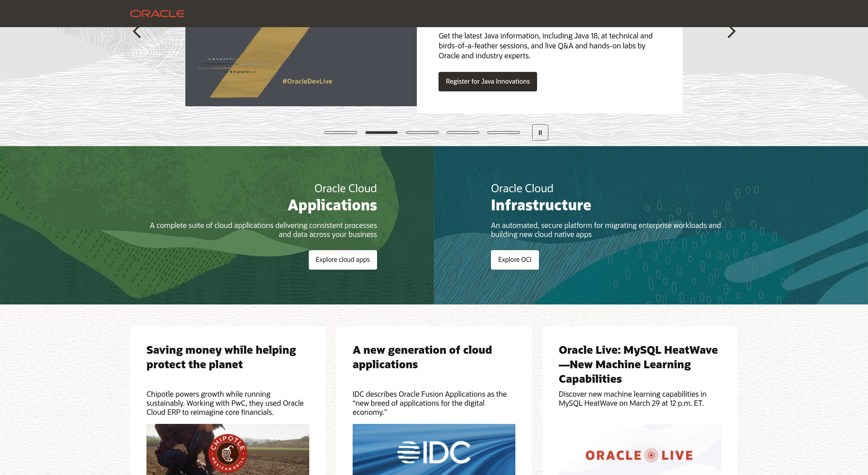Open Oracle Cloud Applications heading
The image size is (868, 475).
click(332, 198)
